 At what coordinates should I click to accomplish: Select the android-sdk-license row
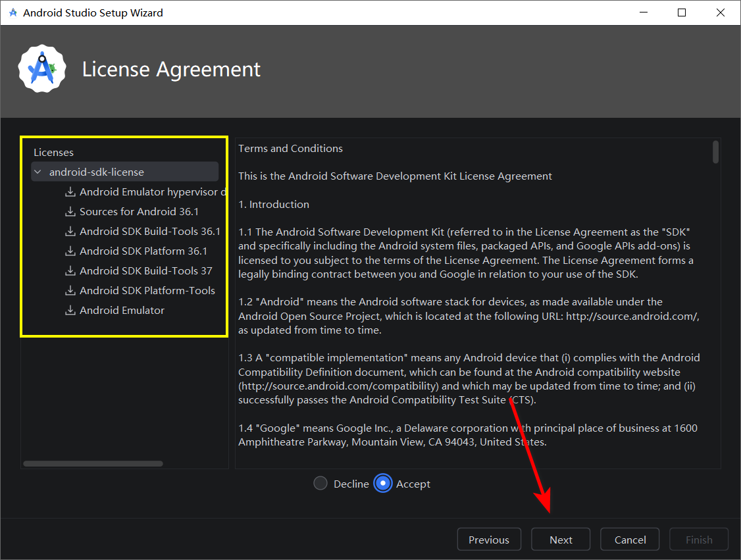coord(125,172)
